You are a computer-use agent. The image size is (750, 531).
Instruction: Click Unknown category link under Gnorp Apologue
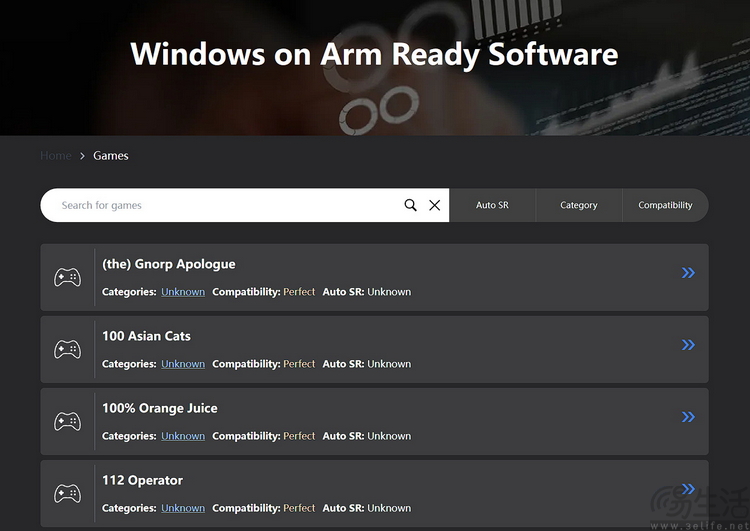[183, 292]
